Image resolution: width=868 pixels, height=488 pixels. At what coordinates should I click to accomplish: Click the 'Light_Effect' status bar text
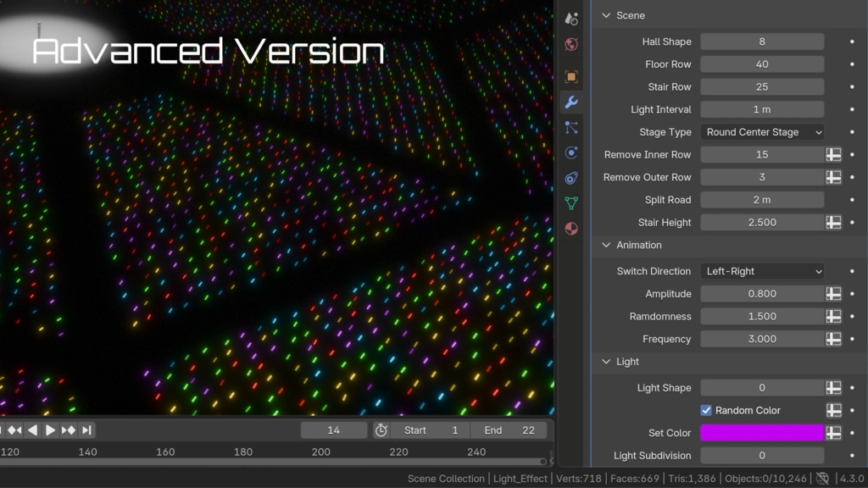click(520, 479)
